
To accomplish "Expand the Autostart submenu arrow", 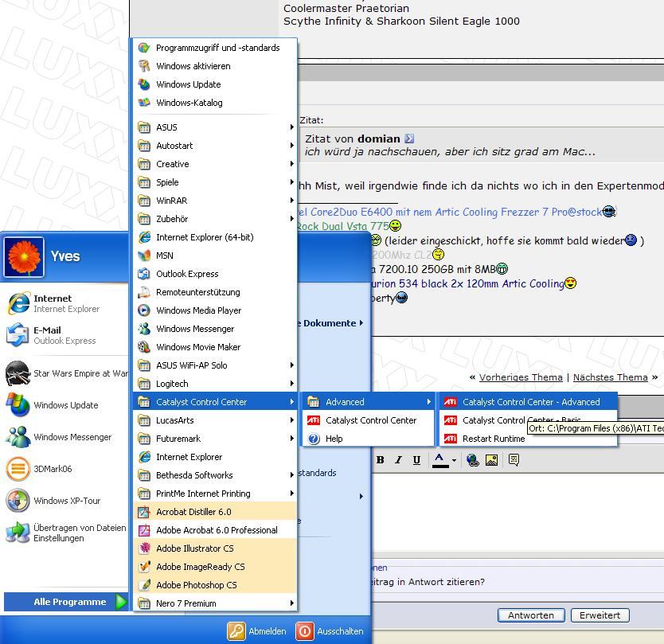I will [291, 145].
